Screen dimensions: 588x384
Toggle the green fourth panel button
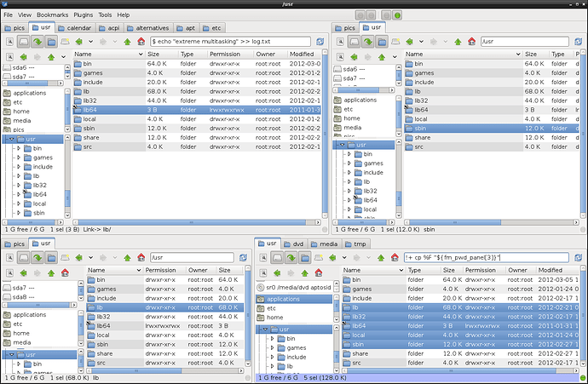(397, 15)
